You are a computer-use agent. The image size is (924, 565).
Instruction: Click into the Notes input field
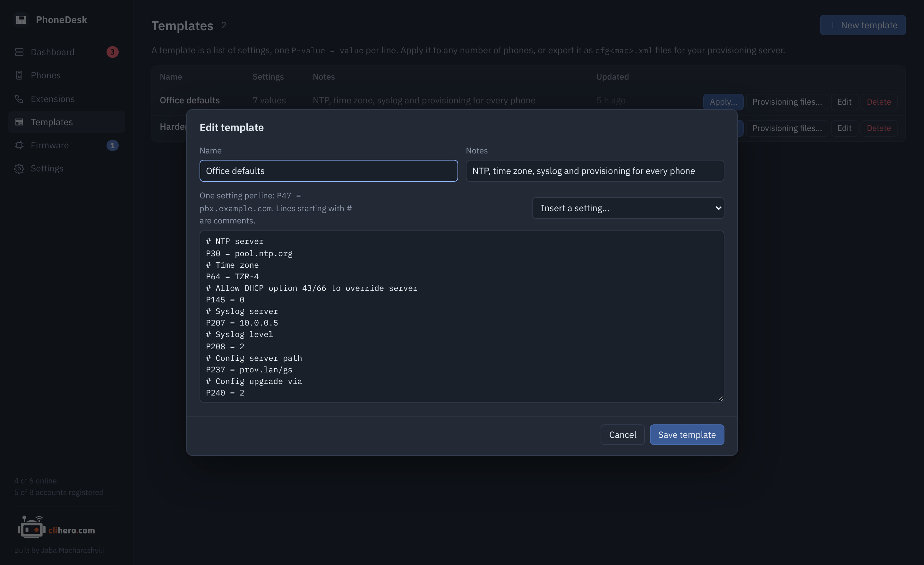(x=595, y=171)
